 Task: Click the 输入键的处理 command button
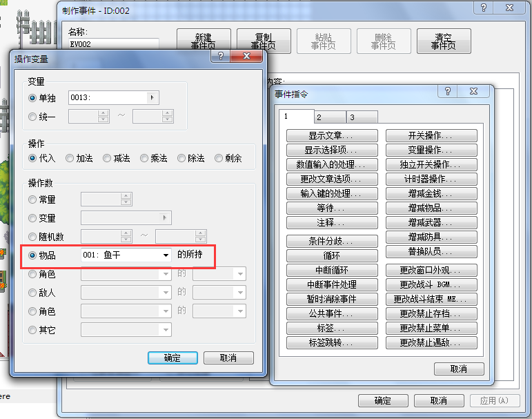pos(332,193)
